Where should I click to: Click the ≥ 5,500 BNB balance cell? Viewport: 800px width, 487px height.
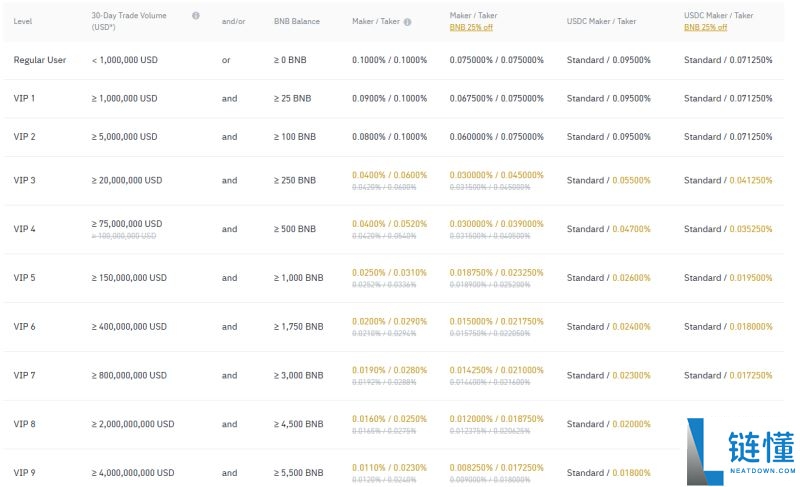298,473
